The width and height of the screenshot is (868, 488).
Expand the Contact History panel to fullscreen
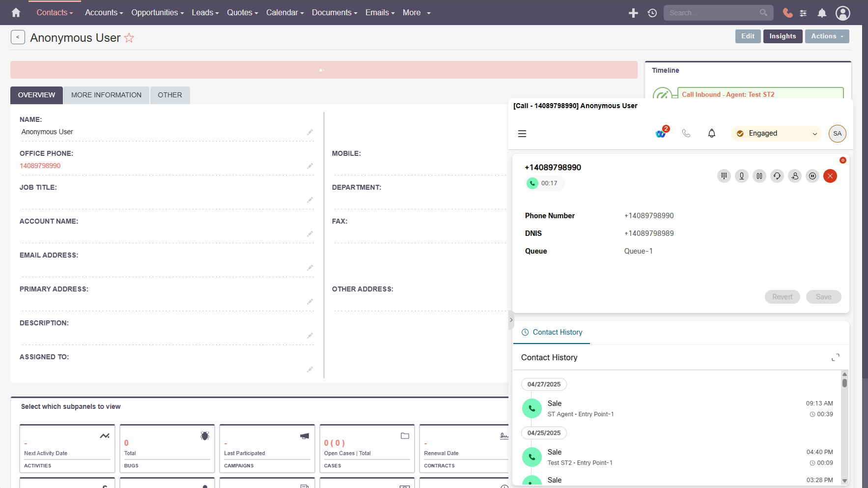[x=835, y=357]
